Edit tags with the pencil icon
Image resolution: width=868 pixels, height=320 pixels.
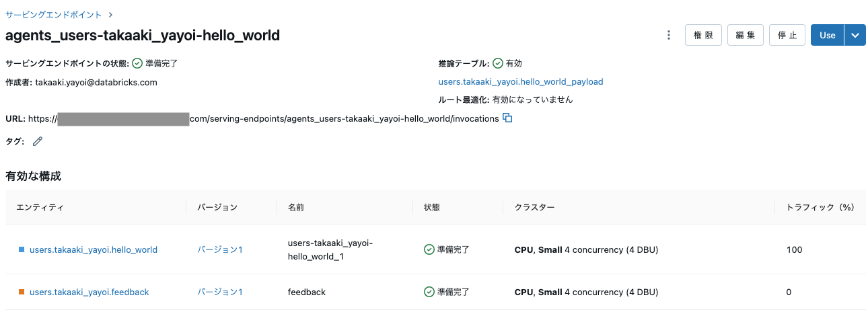(38, 141)
